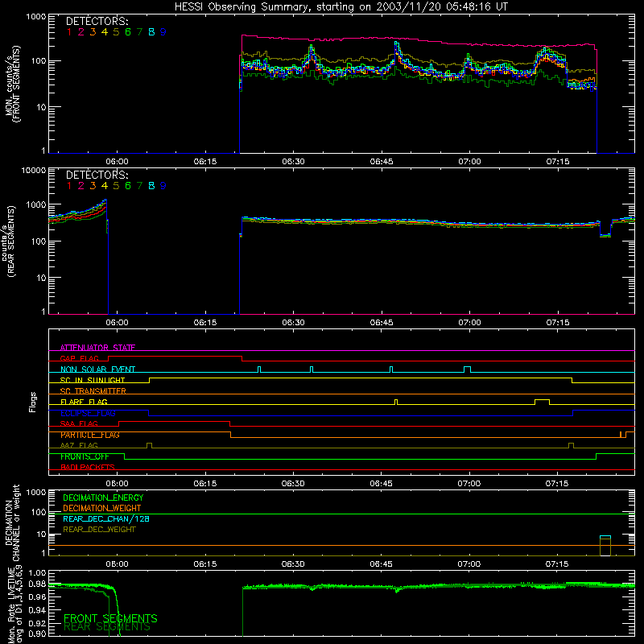Click the vertical Flags axis title

click(x=33, y=402)
